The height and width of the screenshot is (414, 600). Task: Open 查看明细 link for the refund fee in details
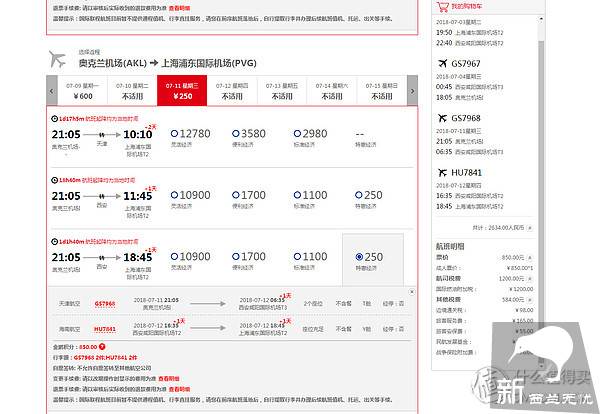(x=179, y=389)
